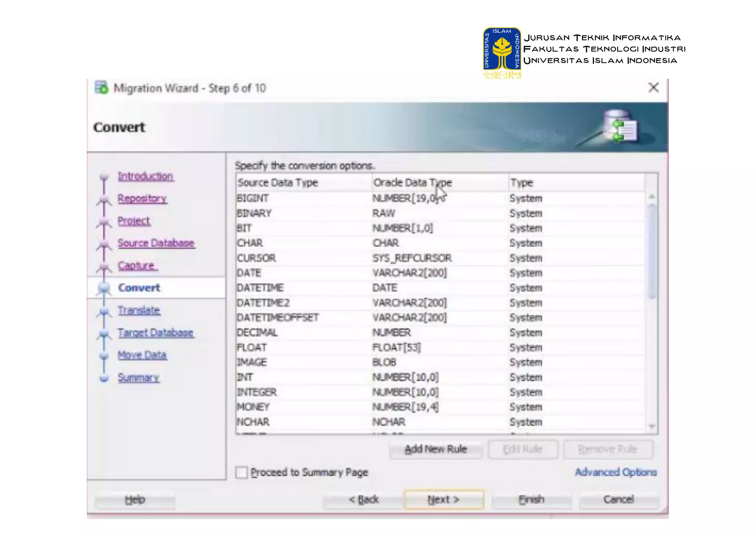Image resolution: width=756 pixels, height=535 pixels.
Task: Click scroll down arrow of conversion table
Action: coord(652,427)
